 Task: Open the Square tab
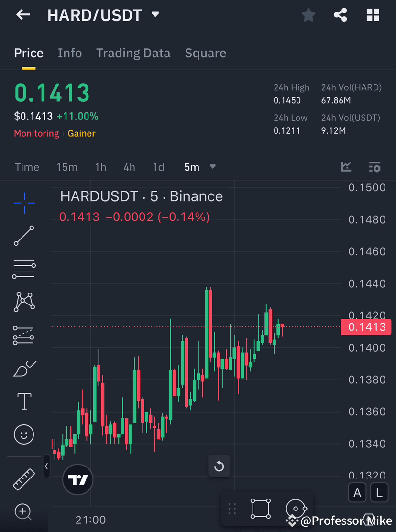click(x=205, y=53)
